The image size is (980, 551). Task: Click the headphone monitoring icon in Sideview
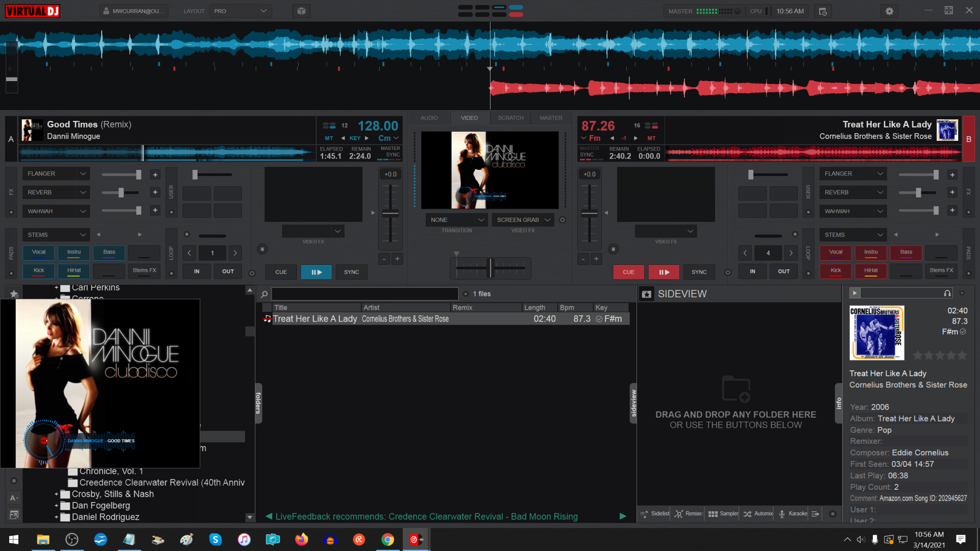coord(947,293)
